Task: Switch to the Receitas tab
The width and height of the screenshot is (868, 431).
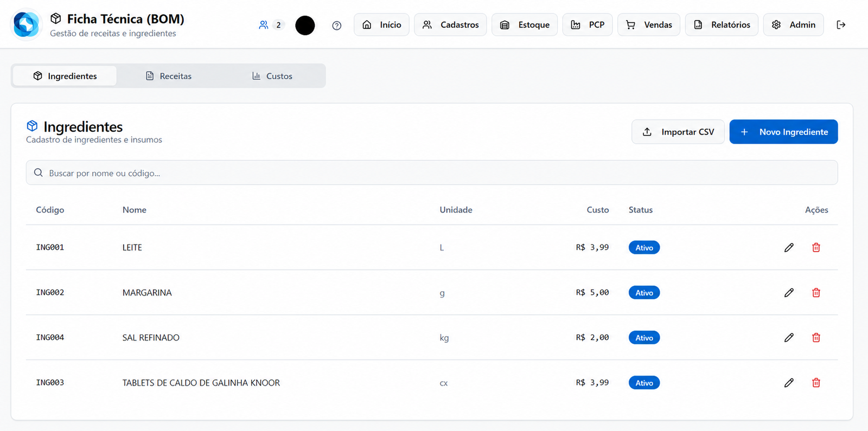Action: 169,76
